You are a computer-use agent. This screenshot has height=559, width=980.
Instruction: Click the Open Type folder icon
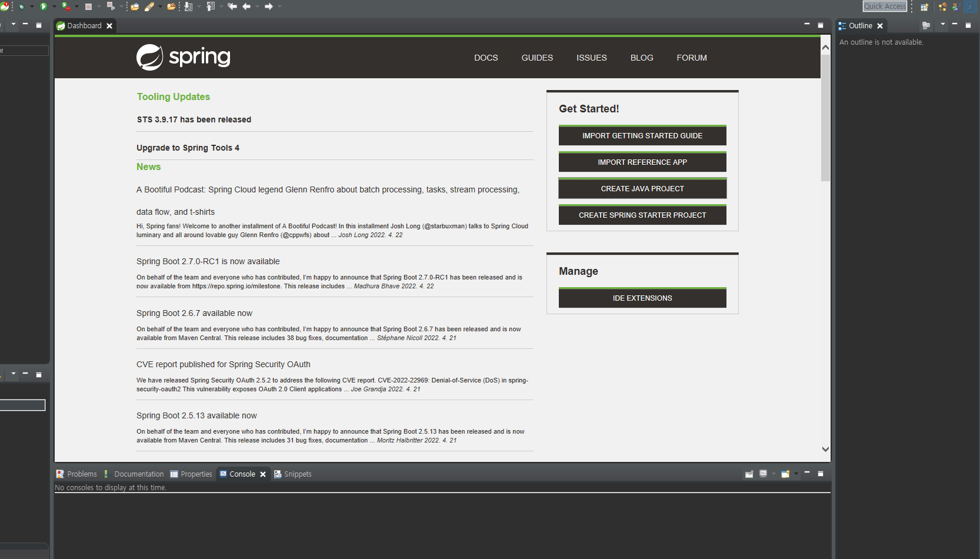(x=135, y=6)
